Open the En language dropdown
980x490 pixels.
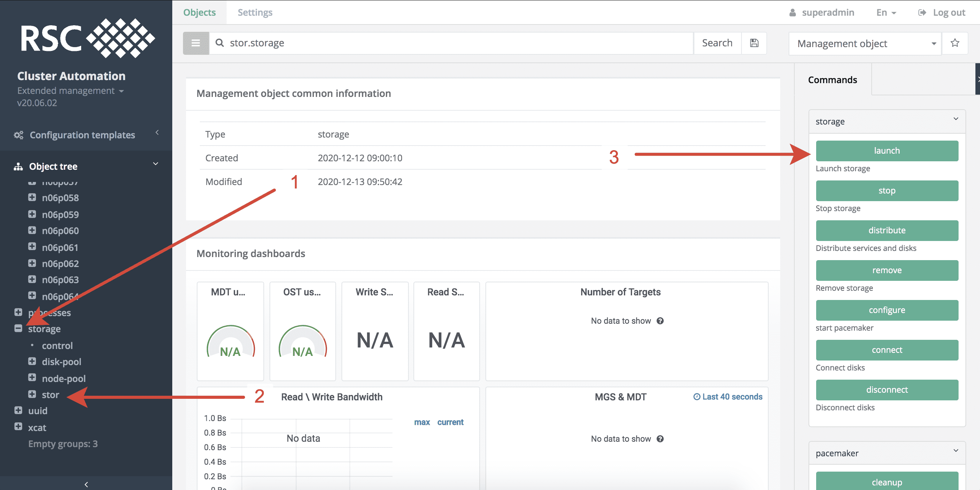[x=886, y=13]
